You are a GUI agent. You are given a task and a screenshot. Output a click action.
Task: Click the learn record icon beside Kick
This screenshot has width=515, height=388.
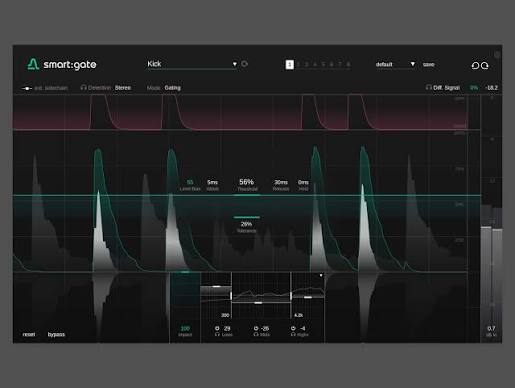point(244,64)
